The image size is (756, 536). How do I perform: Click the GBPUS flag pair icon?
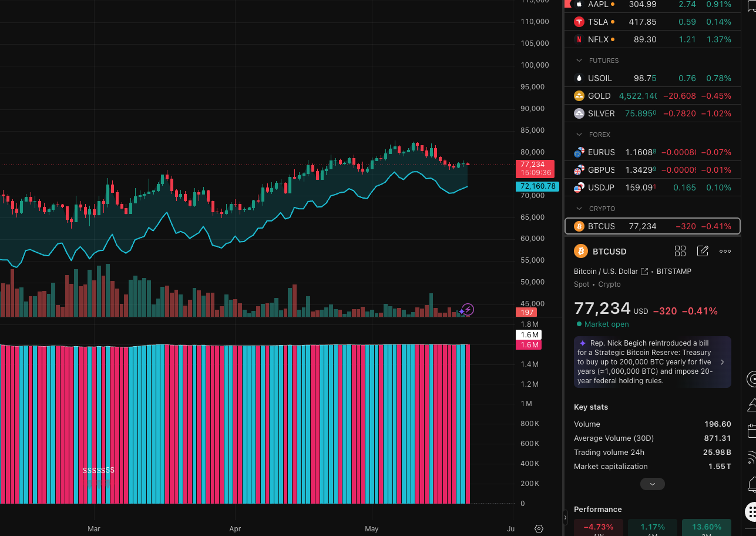pos(579,170)
